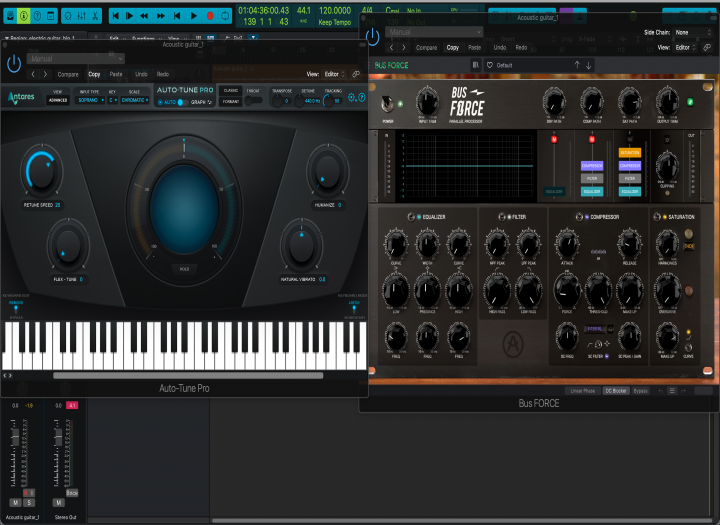Open Bus FORCE View Editor dropdown
The width and height of the screenshot is (720, 525).
685,48
